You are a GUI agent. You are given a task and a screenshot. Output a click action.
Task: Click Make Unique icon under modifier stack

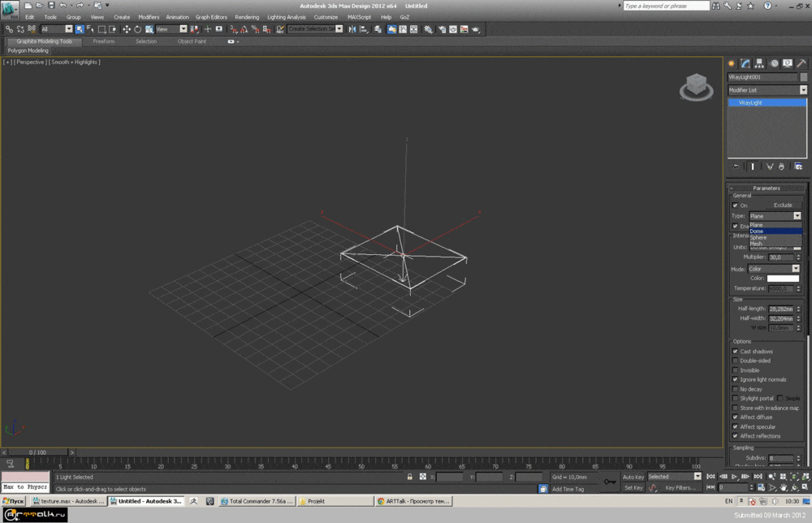pos(770,166)
